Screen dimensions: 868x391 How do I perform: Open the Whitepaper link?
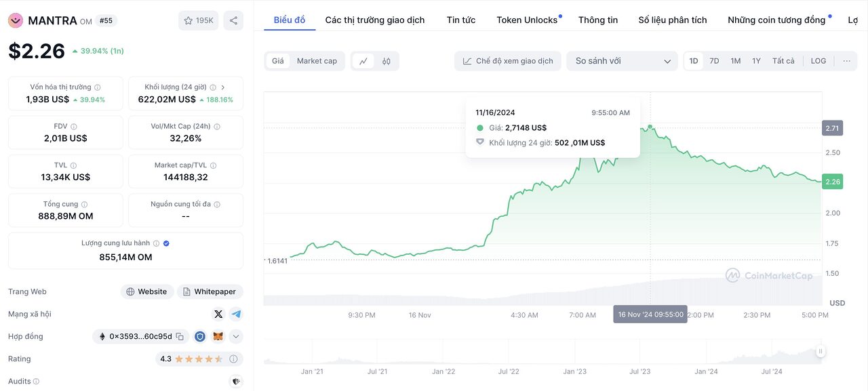coord(210,291)
